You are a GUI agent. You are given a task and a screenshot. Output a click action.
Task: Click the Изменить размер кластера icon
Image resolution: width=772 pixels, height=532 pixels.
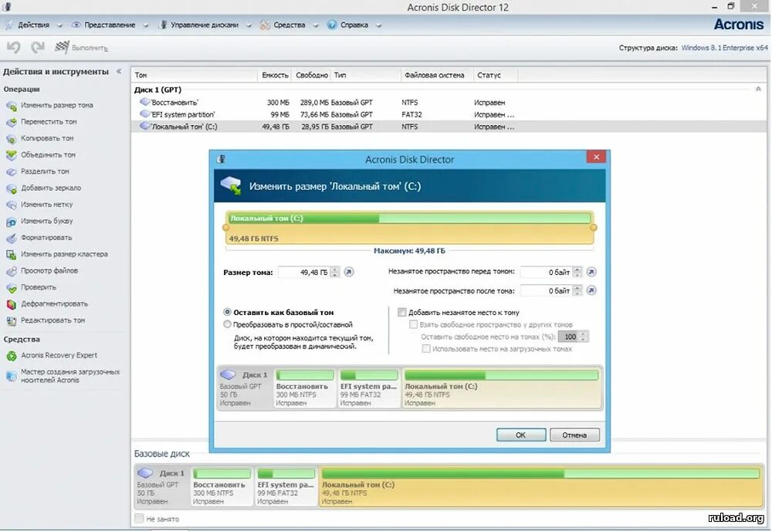click(12, 255)
